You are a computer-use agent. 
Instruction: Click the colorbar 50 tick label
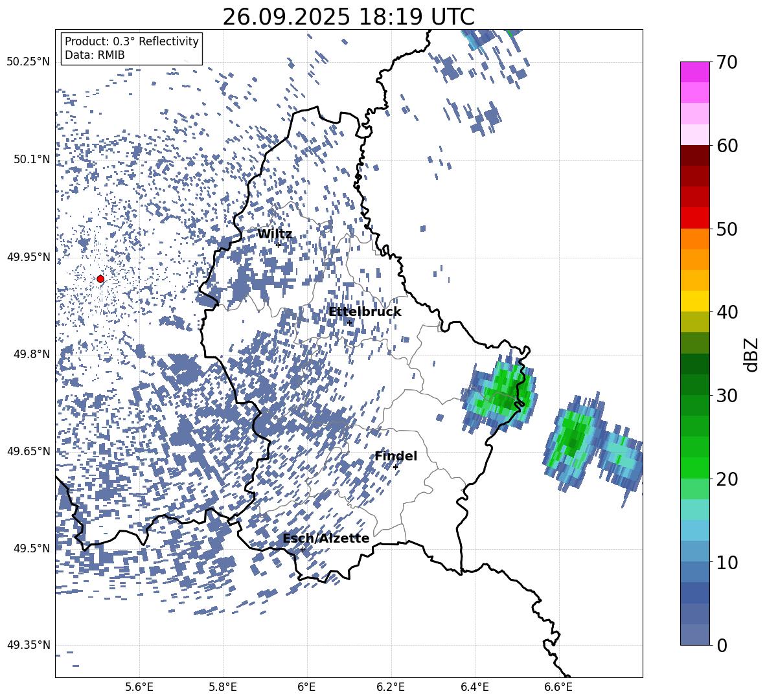coord(727,229)
